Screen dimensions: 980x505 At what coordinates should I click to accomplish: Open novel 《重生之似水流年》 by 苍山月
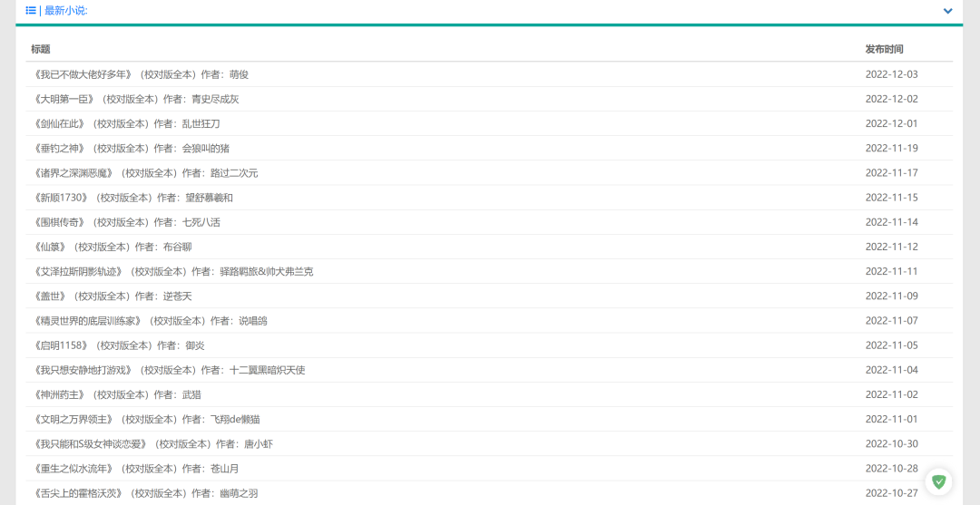tap(135, 469)
